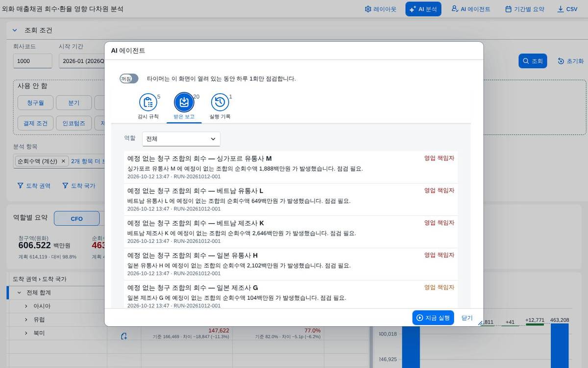This screenshot has width=588, height=368.
Task: Switch to the 실행 기록 tab
Action: pyautogui.click(x=220, y=107)
